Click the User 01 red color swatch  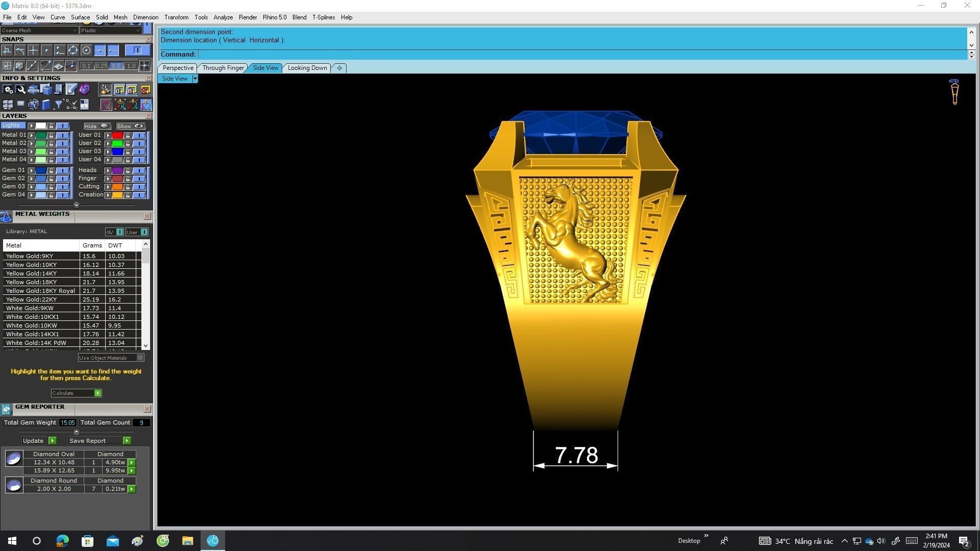118,135
